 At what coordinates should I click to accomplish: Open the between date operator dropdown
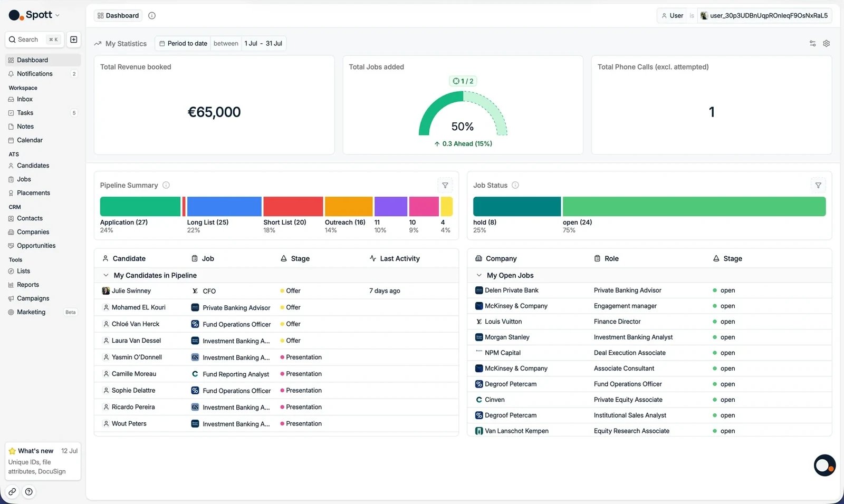coord(226,43)
